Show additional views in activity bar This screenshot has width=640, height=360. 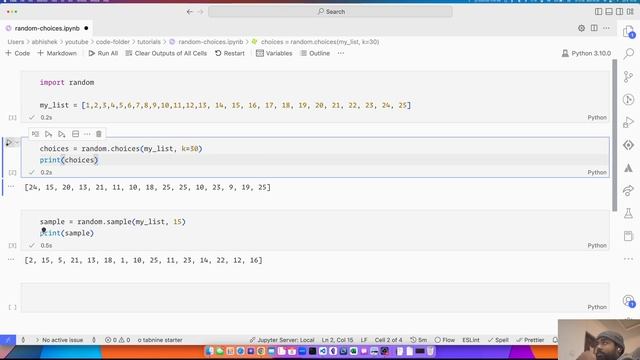[x=629, y=259]
